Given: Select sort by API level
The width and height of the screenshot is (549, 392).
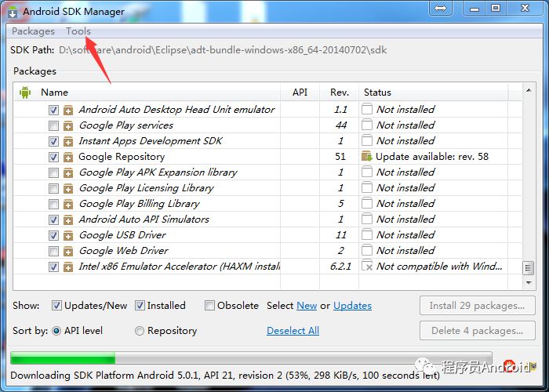Looking at the screenshot, I should [56, 331].
